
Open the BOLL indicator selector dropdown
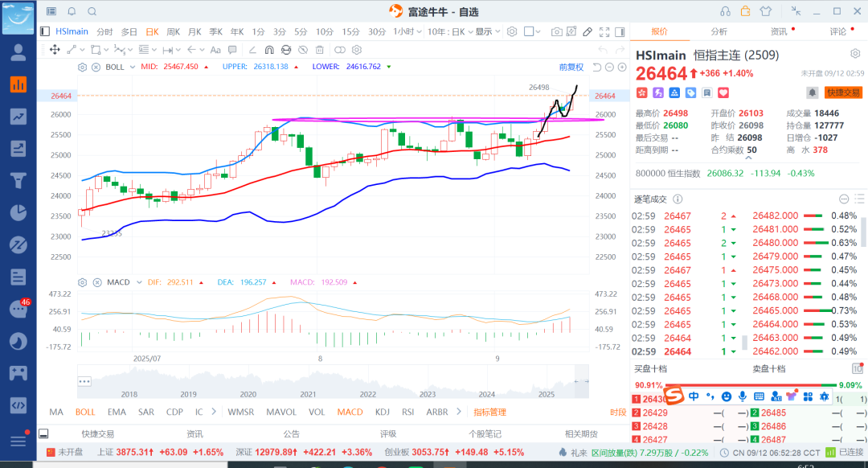pyautogui.click(x=133, y=67)
